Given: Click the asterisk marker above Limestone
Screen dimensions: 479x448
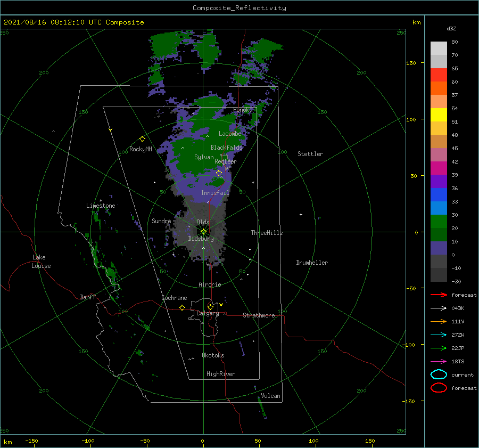Looking at the screenshot, I should click(101, 201).
